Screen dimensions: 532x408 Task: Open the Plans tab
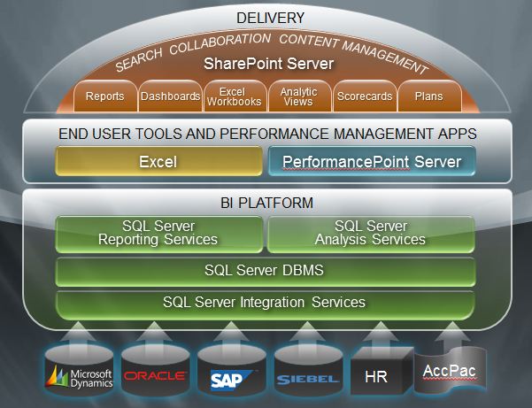pos(429,96)
